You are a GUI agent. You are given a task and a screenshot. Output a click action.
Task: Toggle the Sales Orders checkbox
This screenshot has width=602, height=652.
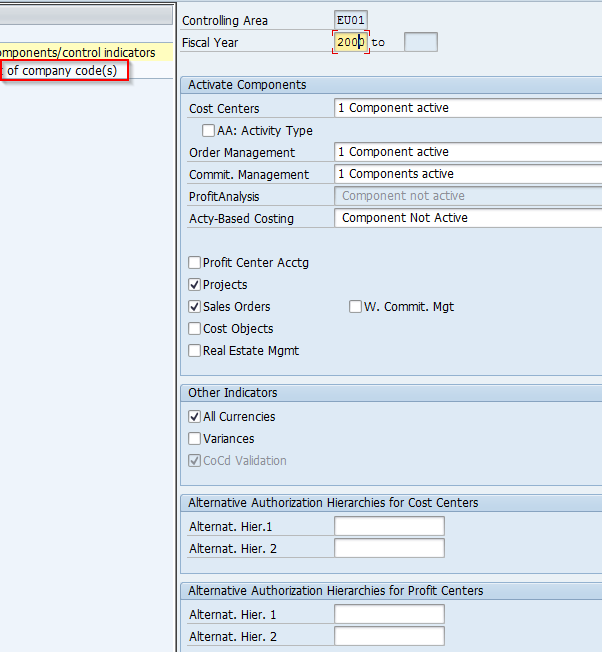(194, 307)
